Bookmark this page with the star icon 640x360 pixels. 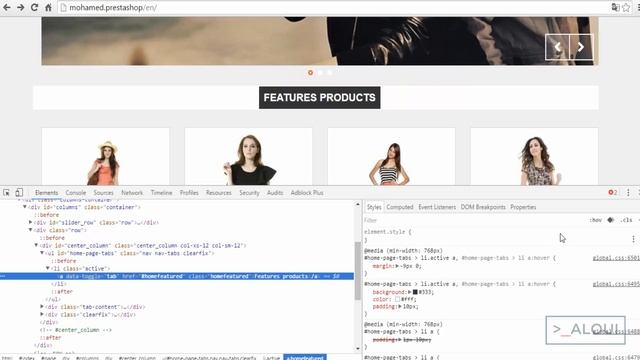[x=626, y=7]
